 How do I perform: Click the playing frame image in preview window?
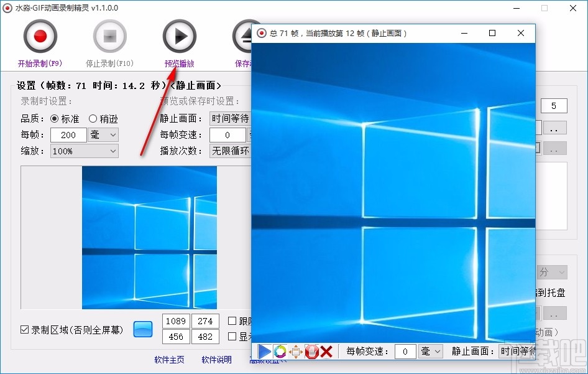click(x=393, y=193)
